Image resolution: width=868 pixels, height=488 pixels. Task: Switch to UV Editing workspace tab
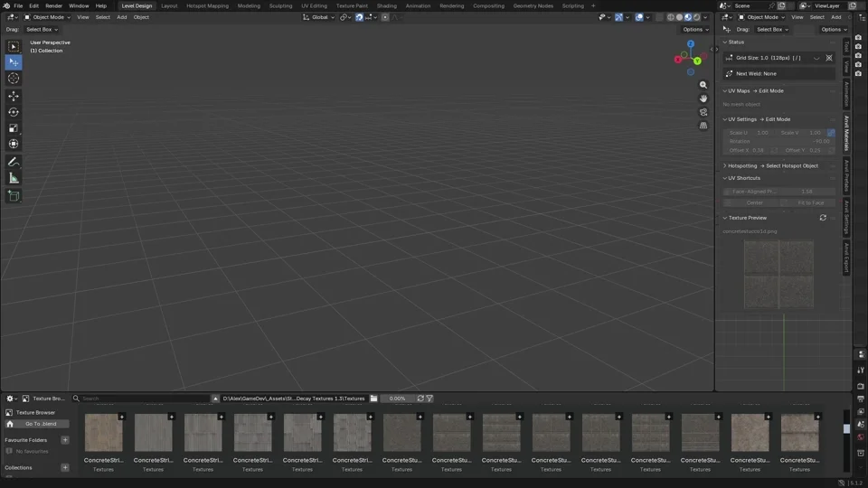click(x=314, y=5)
